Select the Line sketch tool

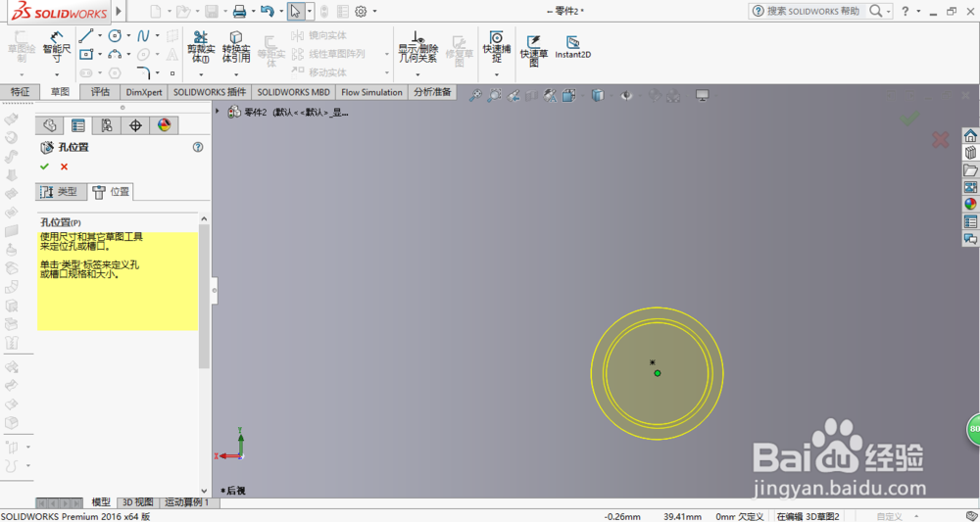click(x=86, y=35)
